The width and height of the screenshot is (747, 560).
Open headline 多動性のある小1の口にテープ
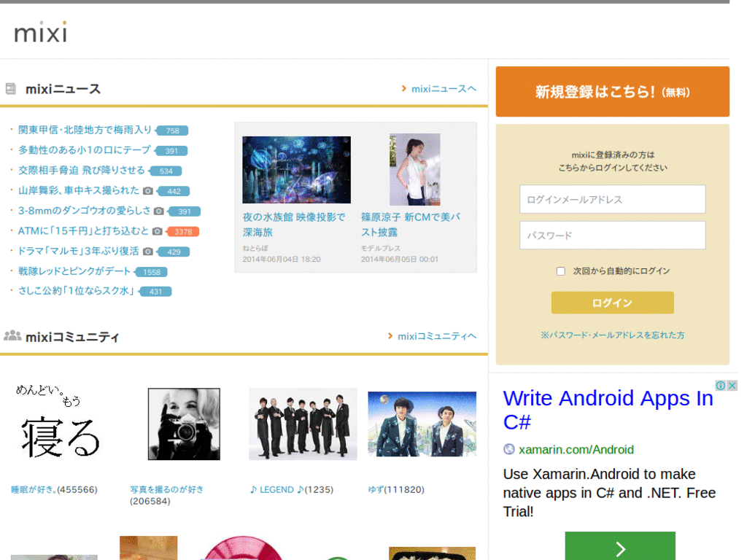point(85,150)
